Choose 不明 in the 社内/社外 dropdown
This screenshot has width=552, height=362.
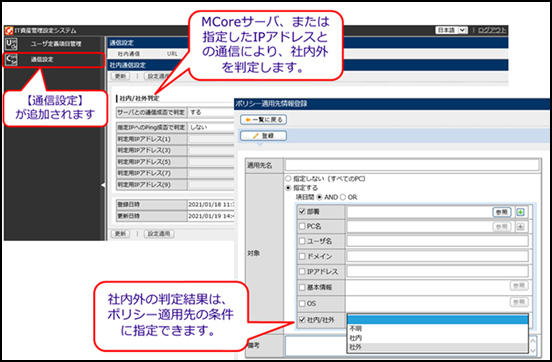[x=438, y=329]
